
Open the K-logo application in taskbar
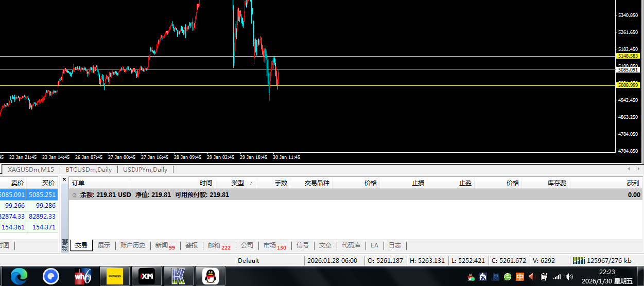[179, 277]
